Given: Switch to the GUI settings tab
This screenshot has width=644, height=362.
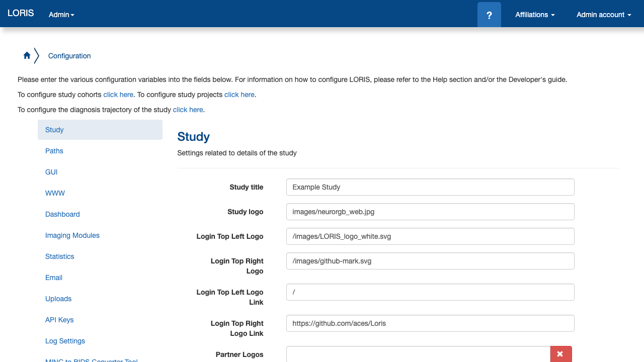Looking at the screenshot, I should (x=100, y=172).
